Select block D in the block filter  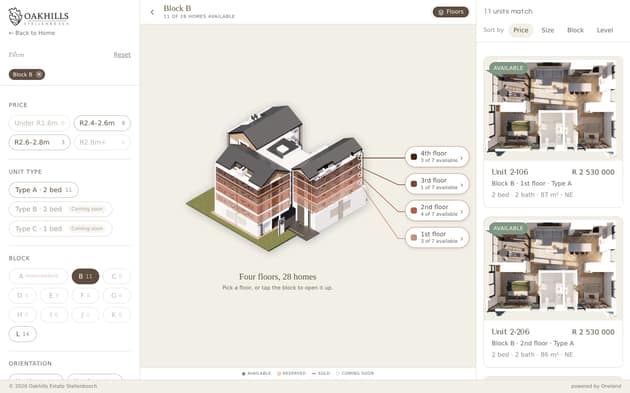click(22, 295)
